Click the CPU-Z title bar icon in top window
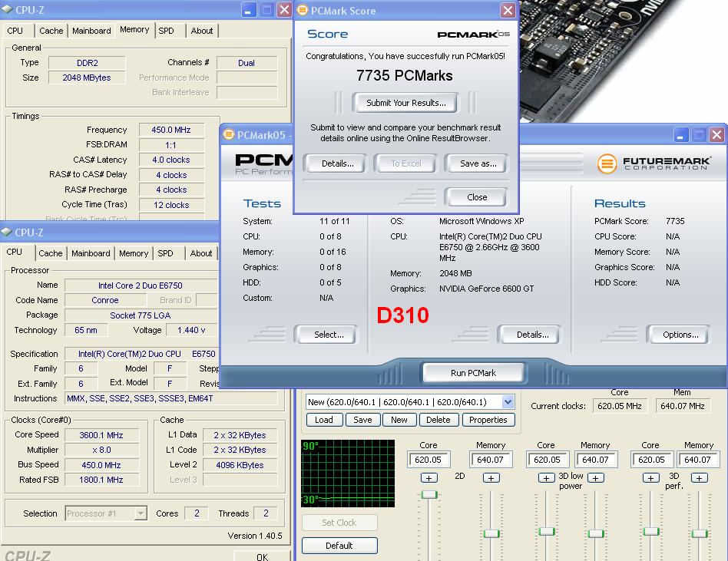Viewport: 728px width, 561px height. tap(7, 9)
